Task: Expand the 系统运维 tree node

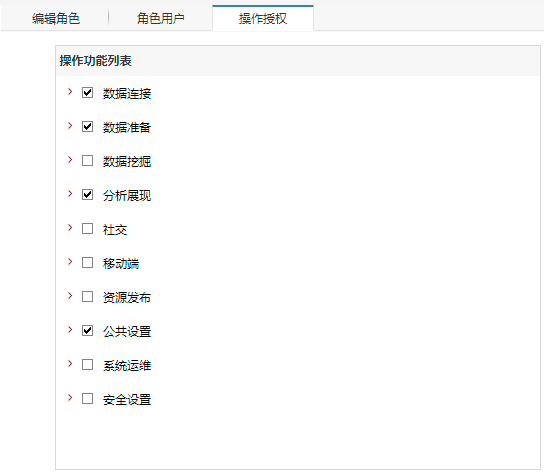Action: click(70, 364)
